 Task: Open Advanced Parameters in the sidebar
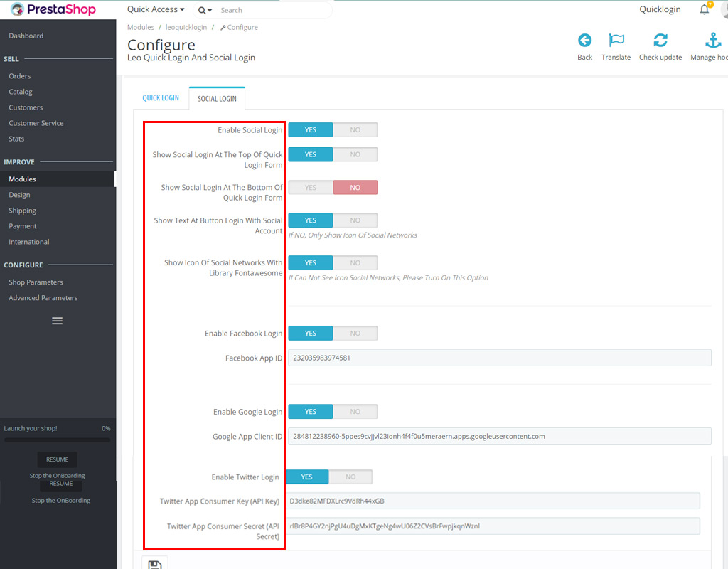(x=43, y=298)
